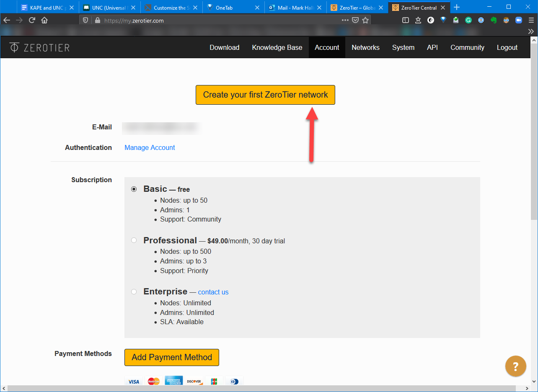Click the Zoom extension icon

(518, 20)
